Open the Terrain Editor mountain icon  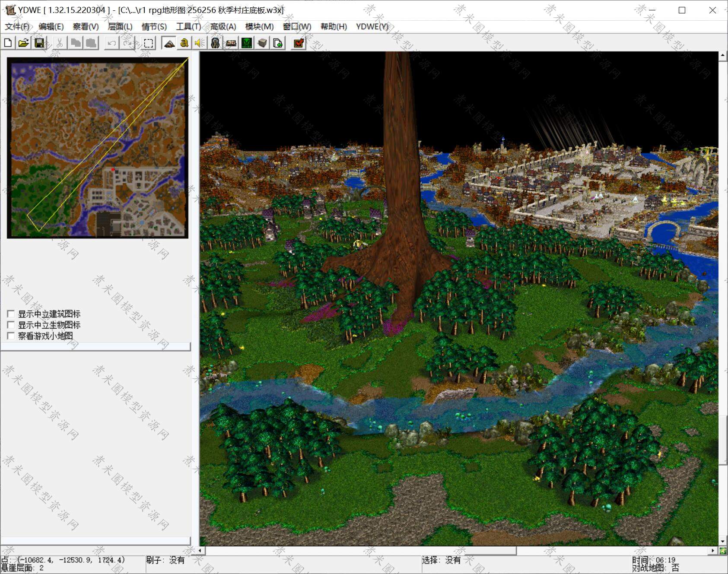pos(169,43)
